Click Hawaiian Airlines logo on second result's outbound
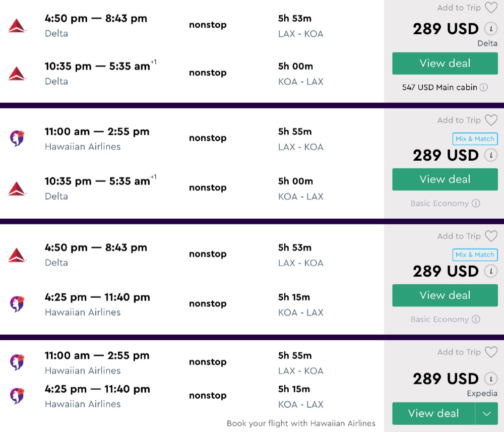 point(17,139)
